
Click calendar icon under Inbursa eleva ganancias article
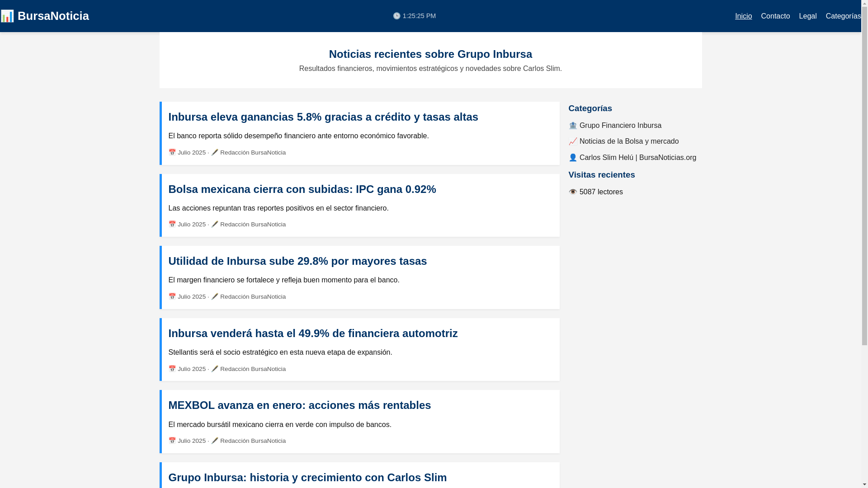pyautogui.click(x=172, y=152)
